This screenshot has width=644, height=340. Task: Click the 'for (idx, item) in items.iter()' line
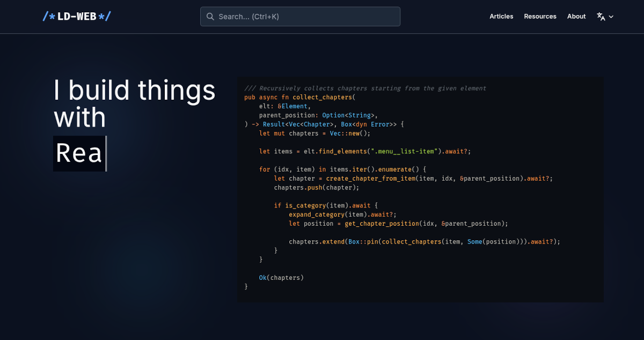pos(342,169)
